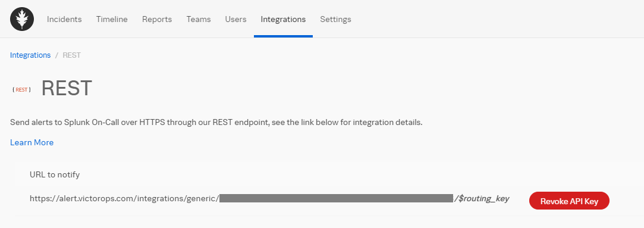The height and width of the screenshot is (228, 644).
Task: Open the Teams tab
Action: pyautogui.click(x=199, y=19)
